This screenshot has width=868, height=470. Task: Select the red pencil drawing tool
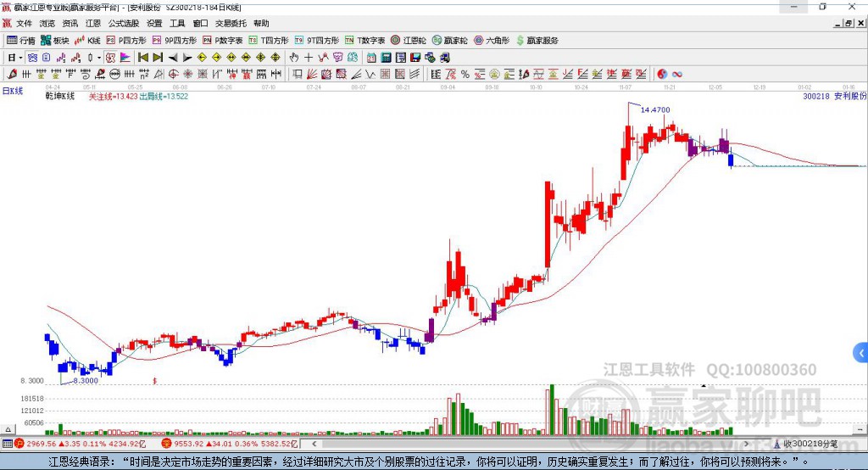tap(12, 74)
